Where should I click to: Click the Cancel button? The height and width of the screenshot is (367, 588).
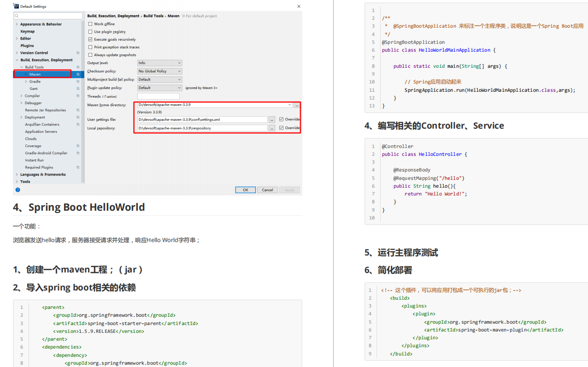tap(267, 189)
